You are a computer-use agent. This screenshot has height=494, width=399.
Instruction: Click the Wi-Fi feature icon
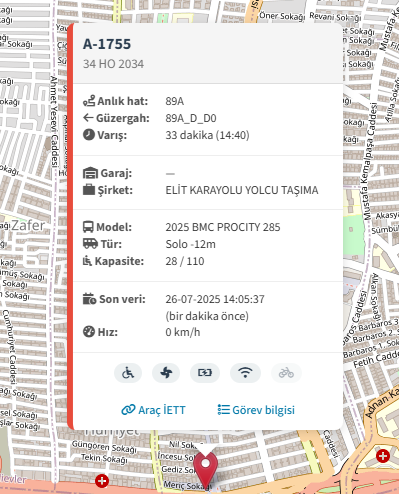[245, 373]
